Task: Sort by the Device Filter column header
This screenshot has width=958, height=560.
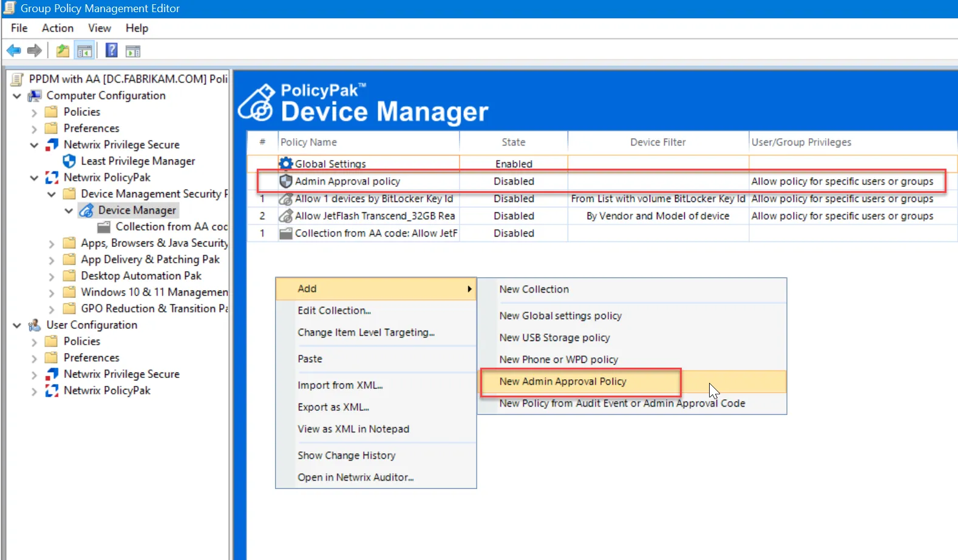Action: pos(658,142)
